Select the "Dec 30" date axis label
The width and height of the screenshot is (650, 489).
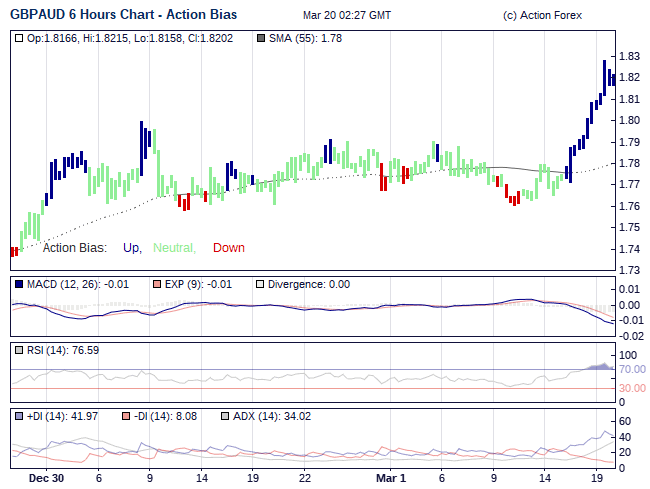click(45, 479)
